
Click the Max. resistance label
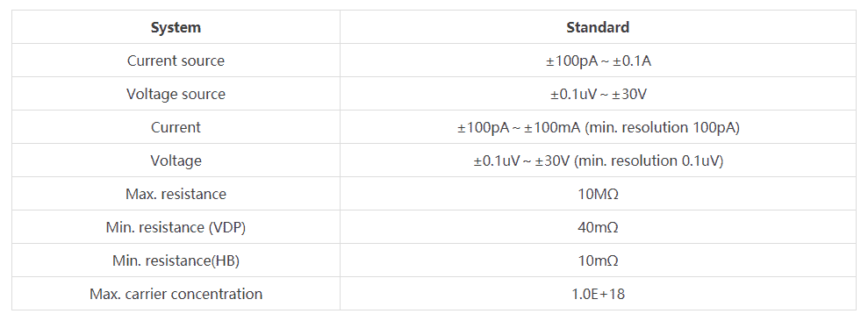176,194
